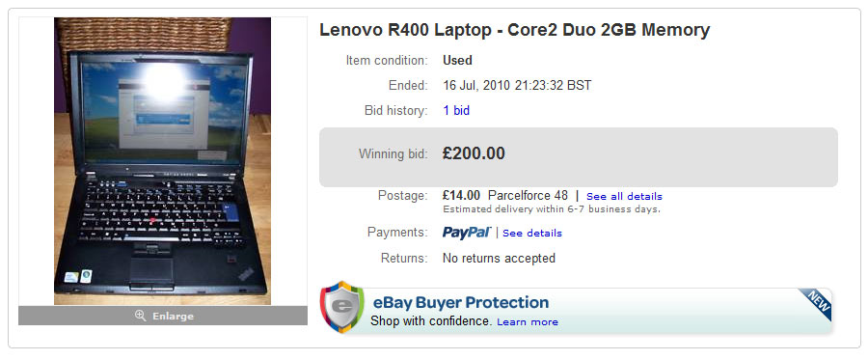Click the £200.00 winning bid amount
868x360 pixels.
[x=474, y=153]
